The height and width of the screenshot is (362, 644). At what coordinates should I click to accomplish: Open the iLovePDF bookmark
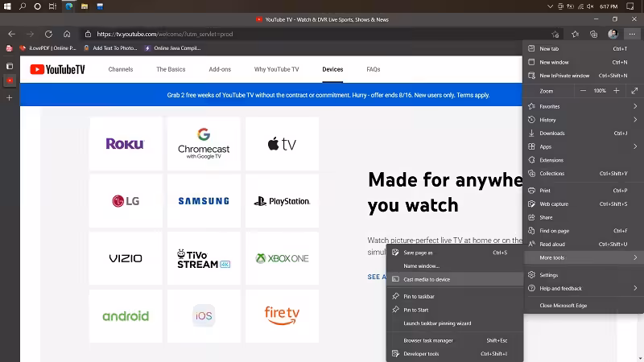(47, 48)
